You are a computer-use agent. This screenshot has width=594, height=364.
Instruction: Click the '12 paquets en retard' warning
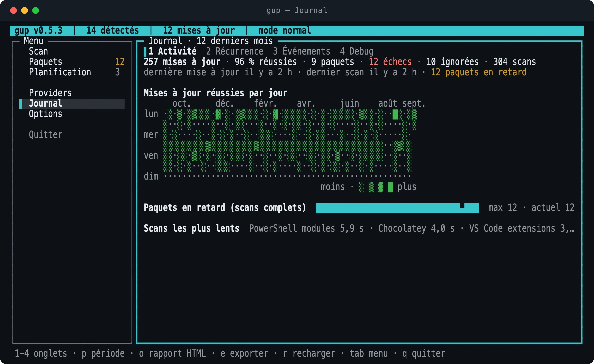tap(478, 72)
